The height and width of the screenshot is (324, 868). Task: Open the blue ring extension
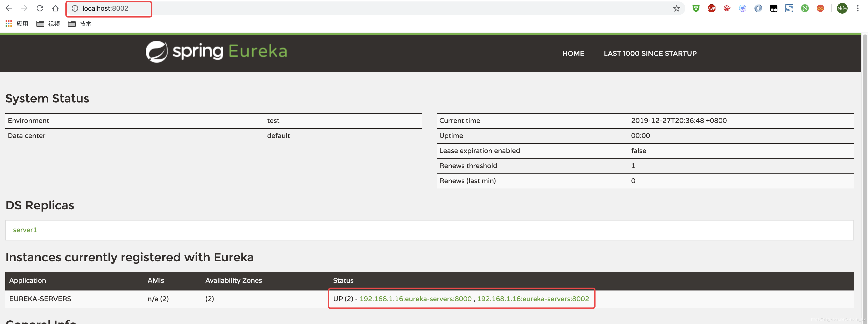pyautogui.click(x=758, y=9)
